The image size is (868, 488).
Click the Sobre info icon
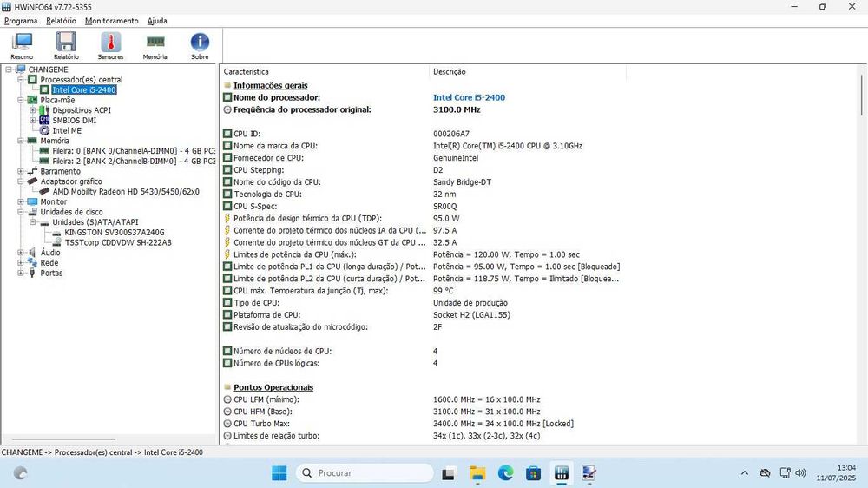click(200, 45)
